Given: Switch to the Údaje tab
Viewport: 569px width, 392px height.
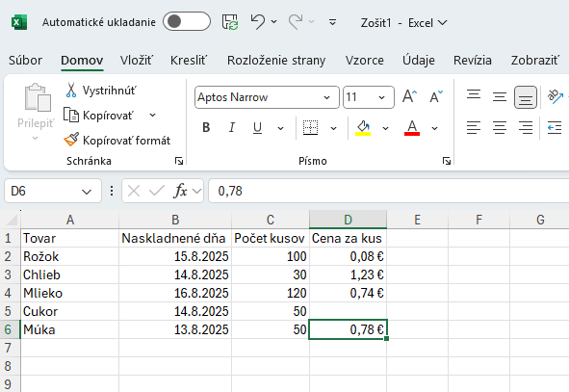Looking at the screenshot, I should [x=419, y=60].
